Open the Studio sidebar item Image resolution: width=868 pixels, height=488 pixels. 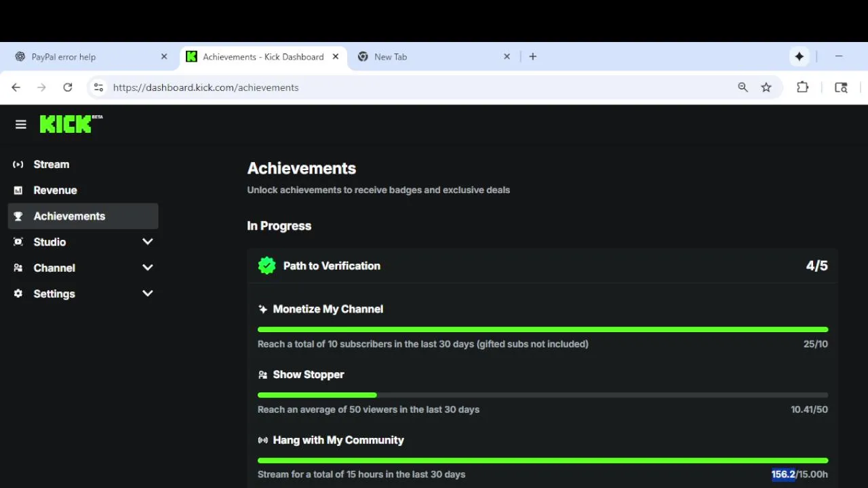(83, 242)
